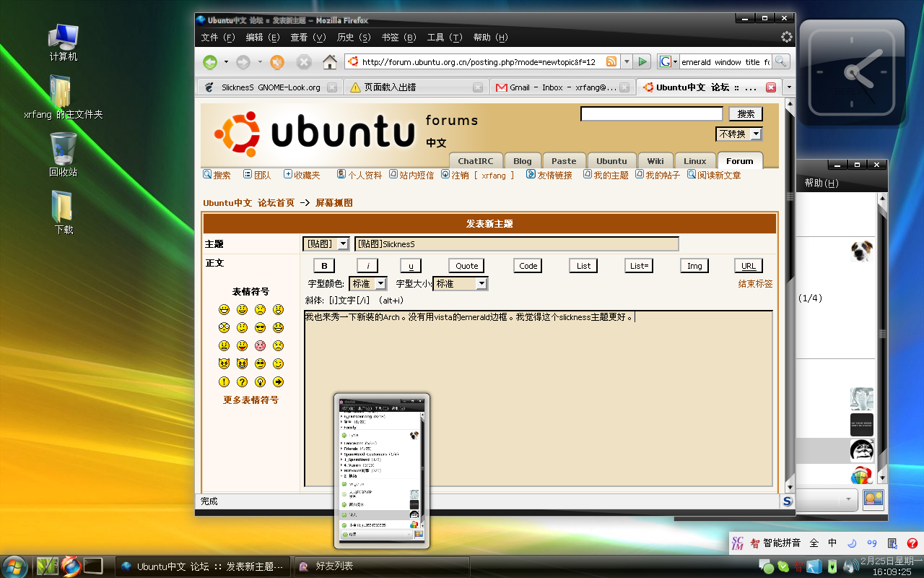Click the Code formatting button
The height and width of the screenshot is (578, 924).
pyautogui.click(x=528, y=266)
